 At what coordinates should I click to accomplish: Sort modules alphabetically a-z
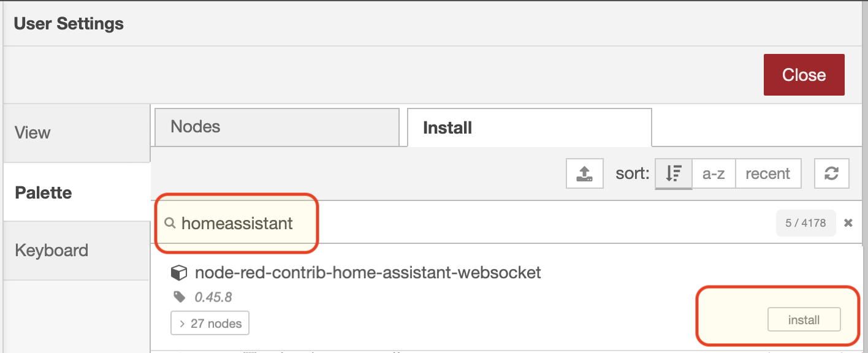coord(714,173)
